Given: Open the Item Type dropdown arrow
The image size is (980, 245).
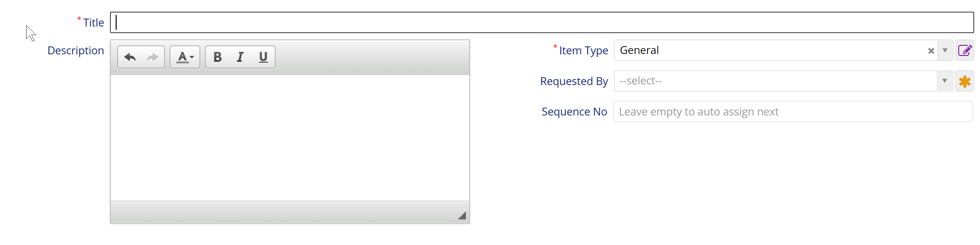Looking at the screenshot, I should pyautogui.click(x=945, y=50).
